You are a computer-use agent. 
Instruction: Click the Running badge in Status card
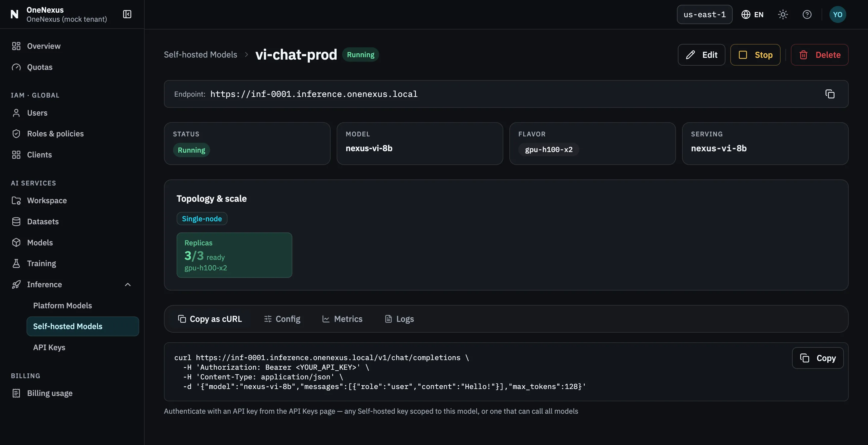[x=191, y=150]
